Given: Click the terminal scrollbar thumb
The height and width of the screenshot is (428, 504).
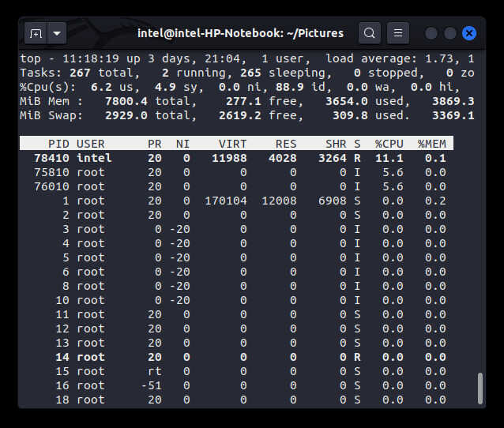Looking at the screenshot, I should click(x=480, y=389).
